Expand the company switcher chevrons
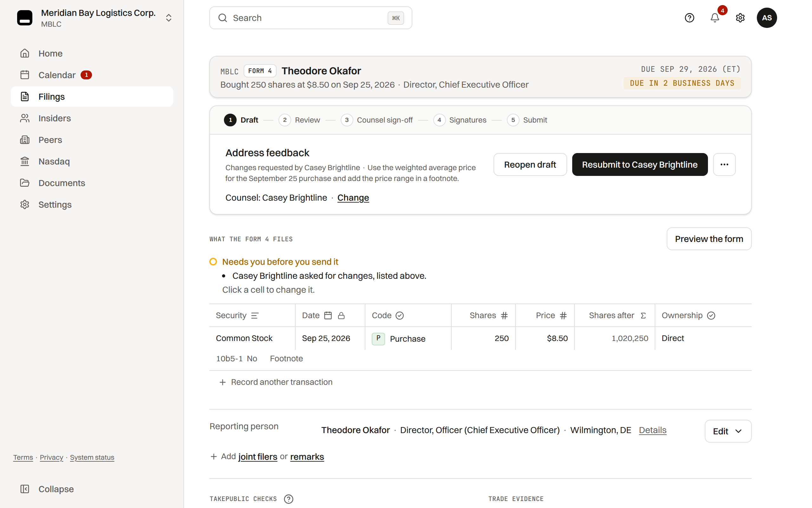Image resolution: width=812 pixels, height=508 pixels. (169, 18)
